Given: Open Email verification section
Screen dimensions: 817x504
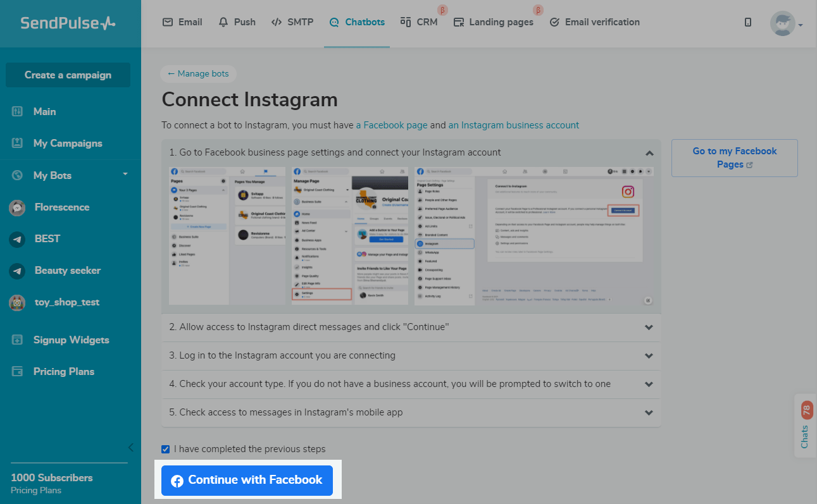Looking at the screenshot, I should [x=594, y=22].
